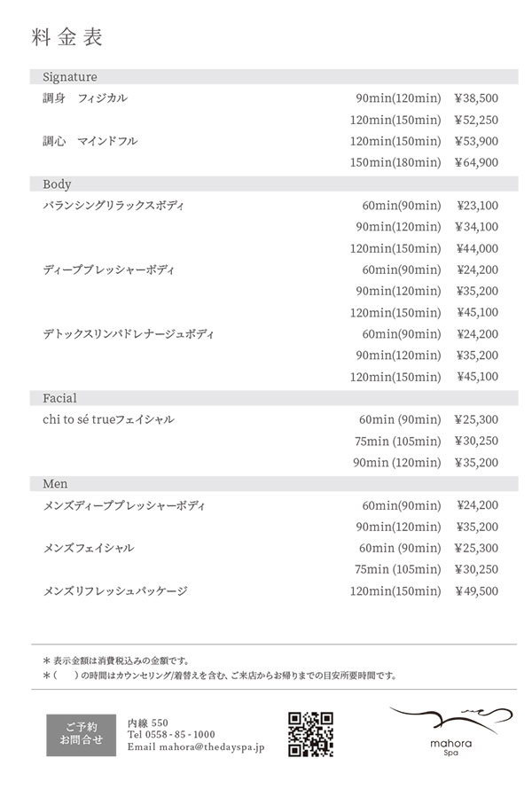Click the ご予約お問合せ box

coord(82,733)
